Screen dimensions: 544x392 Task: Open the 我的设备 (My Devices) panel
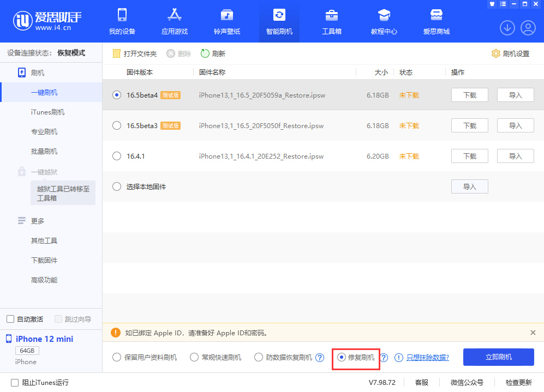click(x=122, y=22)
